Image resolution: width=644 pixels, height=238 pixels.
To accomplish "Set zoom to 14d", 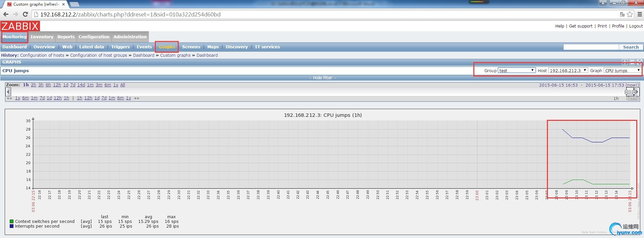I will pos(81,85).
